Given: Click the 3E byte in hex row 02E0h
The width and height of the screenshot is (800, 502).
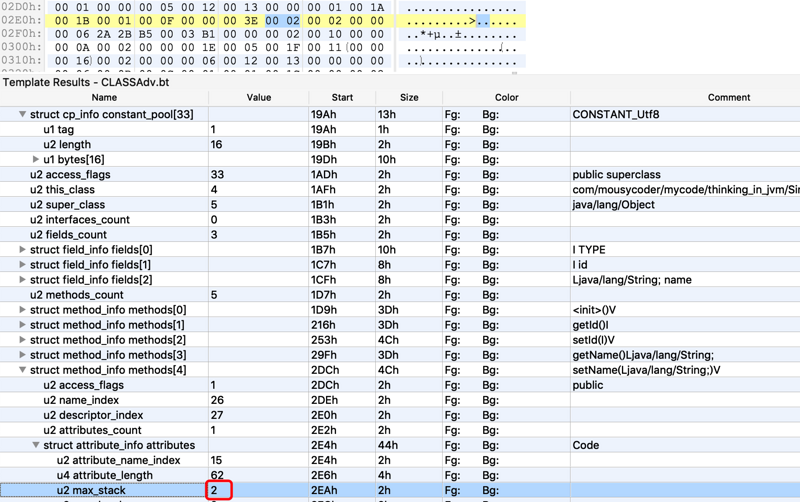Looking at the screenshot, I should pos(251,20).
